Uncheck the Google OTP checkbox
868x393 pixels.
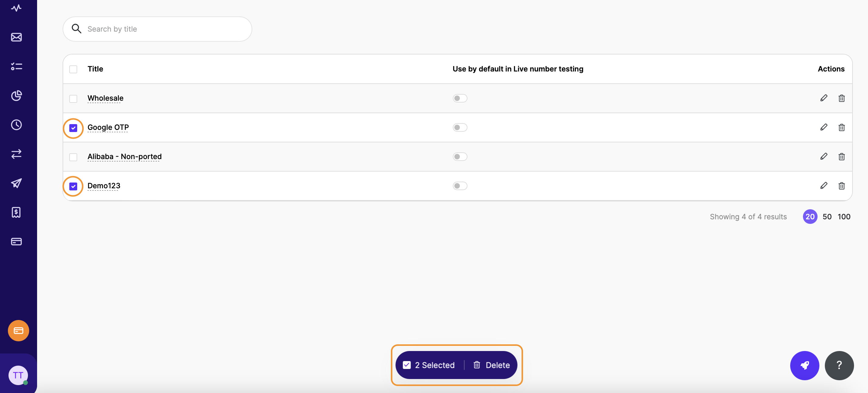(73, 128)
